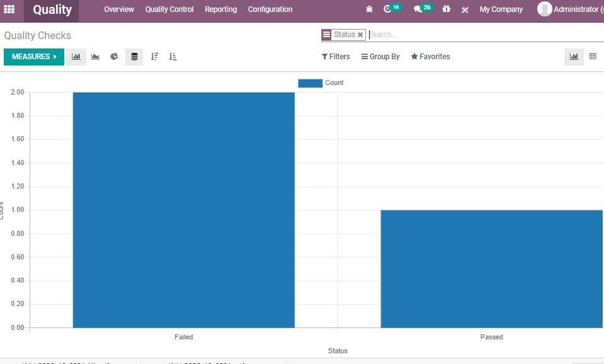Toggle stacked bar mode
The height and width of the screenshot is (364, 604).
(x=134, y=57)
